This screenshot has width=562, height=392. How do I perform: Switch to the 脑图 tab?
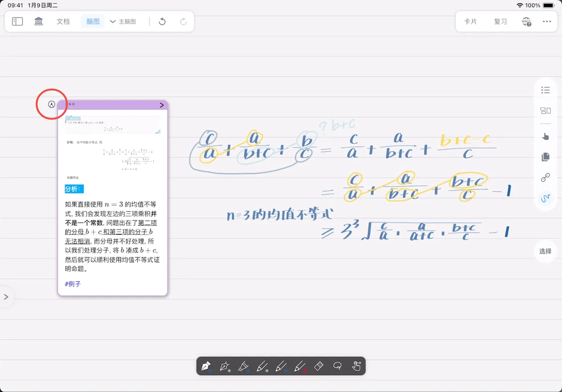coord(93,22)
